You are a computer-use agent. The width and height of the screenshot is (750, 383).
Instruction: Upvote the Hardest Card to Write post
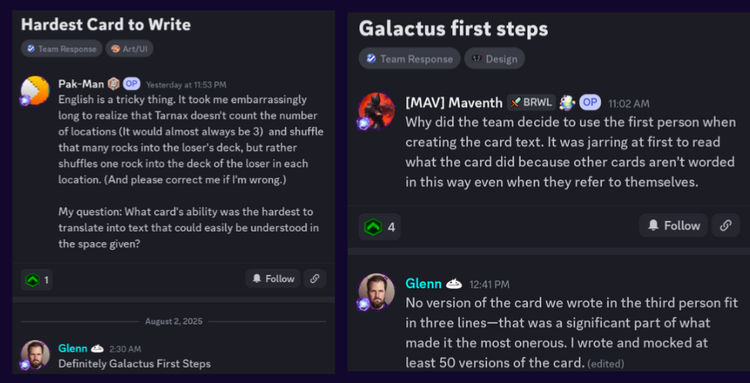pyautogui.click(x=37, y=280)
